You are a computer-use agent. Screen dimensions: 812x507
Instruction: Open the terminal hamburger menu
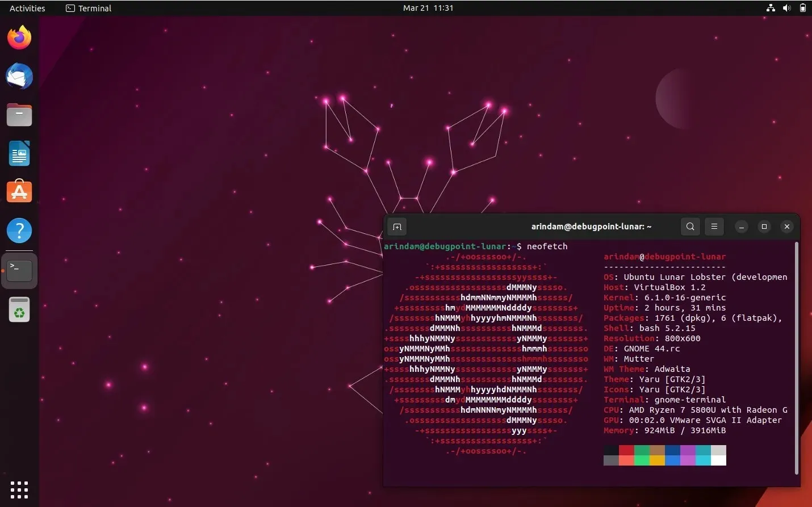pos(714,227)
